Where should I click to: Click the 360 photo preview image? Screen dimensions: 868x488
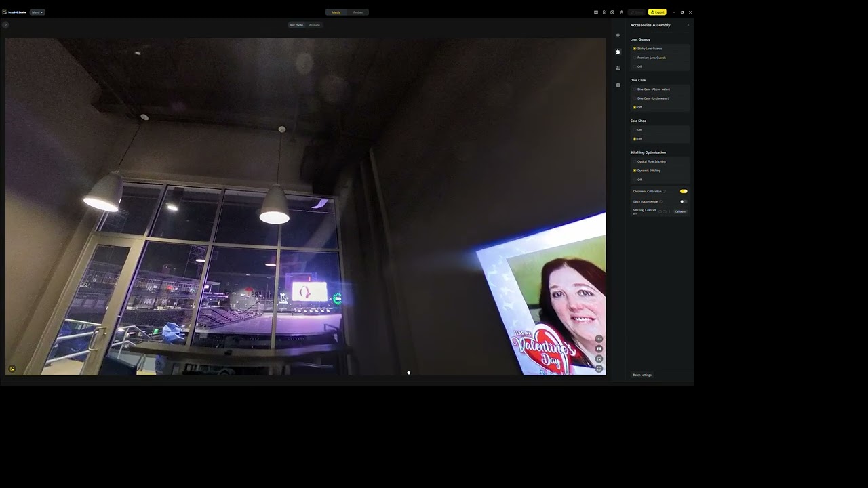point(305,207)
